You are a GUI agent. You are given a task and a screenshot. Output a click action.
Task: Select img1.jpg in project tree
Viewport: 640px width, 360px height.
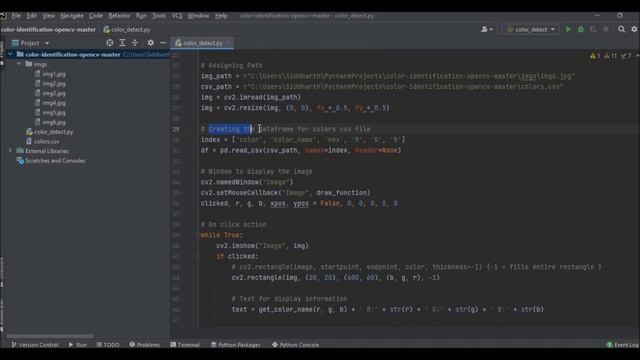click(x=54, y=74)
